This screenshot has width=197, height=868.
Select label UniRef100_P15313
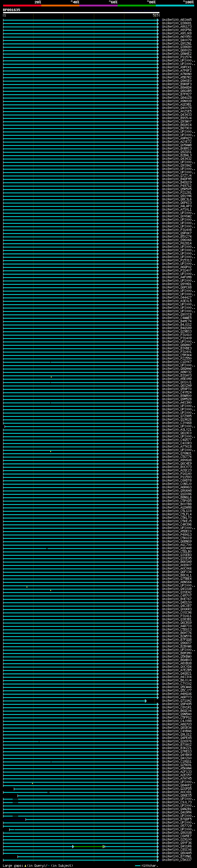(176, 260)
